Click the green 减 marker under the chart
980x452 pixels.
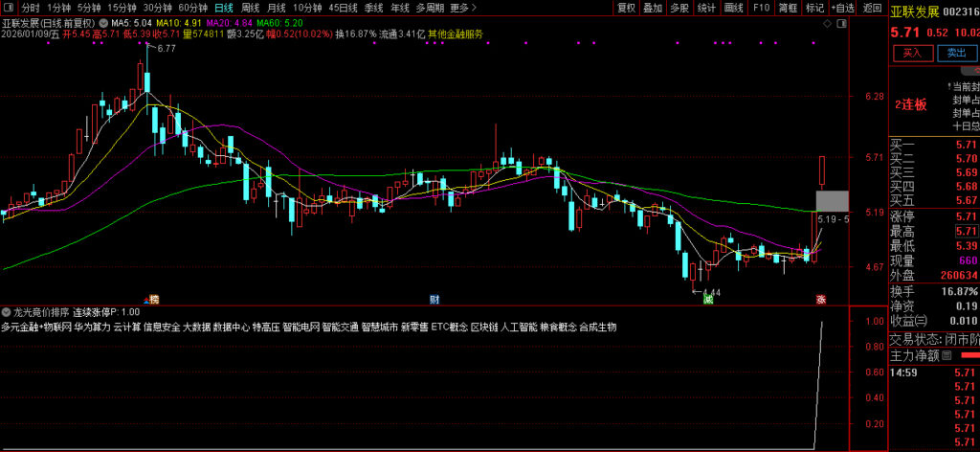[708, 299]
